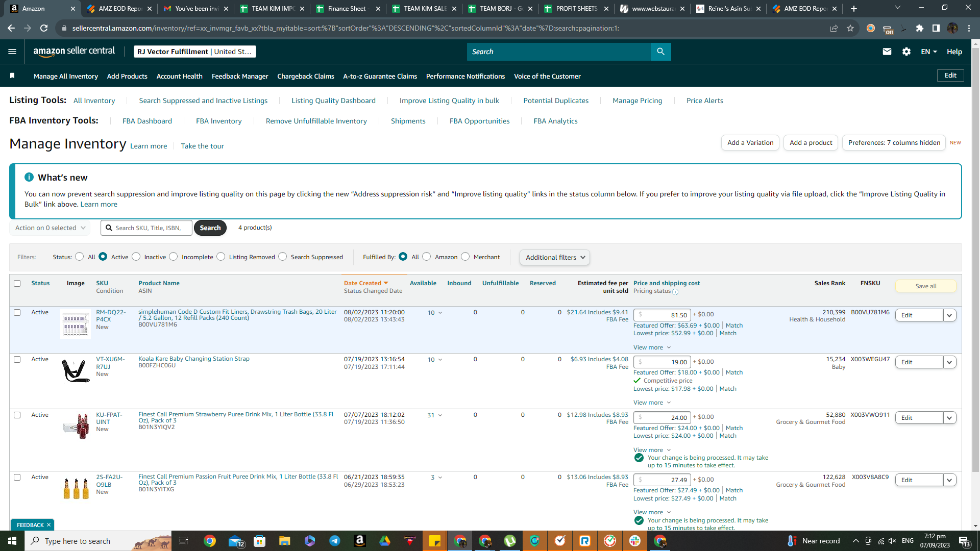Open the Action on 0 selected dropdown
This screenshot has width=980, height=551.
click(50, 228)
